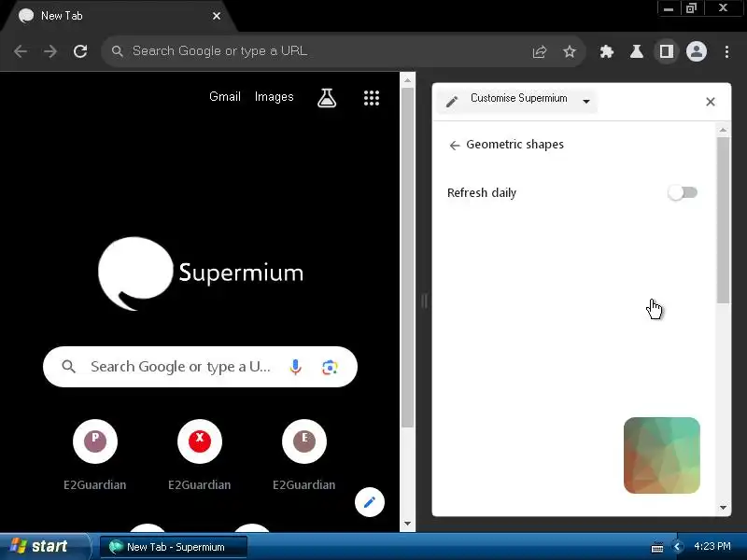
Task: Click the blue pencil customise button
Action: (370, 502)
